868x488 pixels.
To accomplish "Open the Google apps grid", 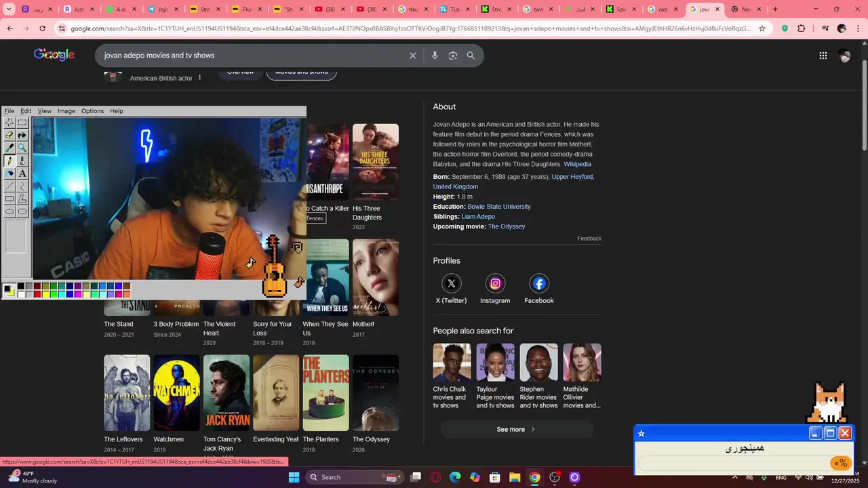I will pos(823,56).
